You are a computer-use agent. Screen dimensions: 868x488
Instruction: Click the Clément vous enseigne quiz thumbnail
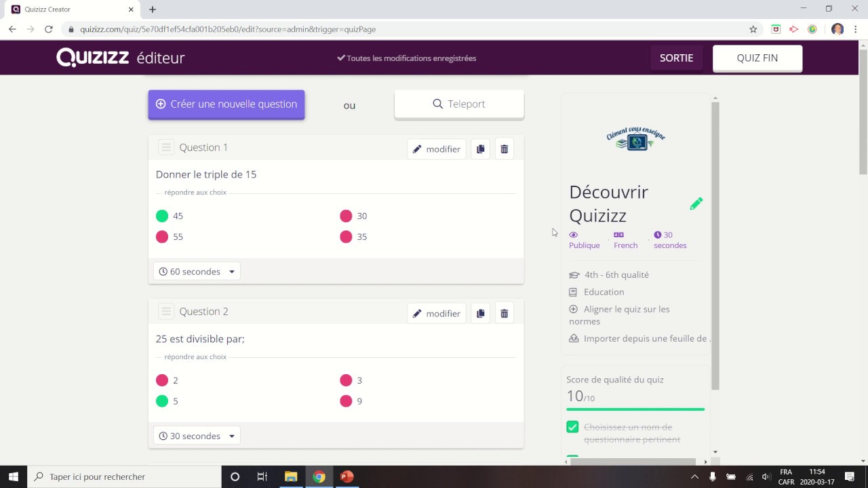click(636, 138)
